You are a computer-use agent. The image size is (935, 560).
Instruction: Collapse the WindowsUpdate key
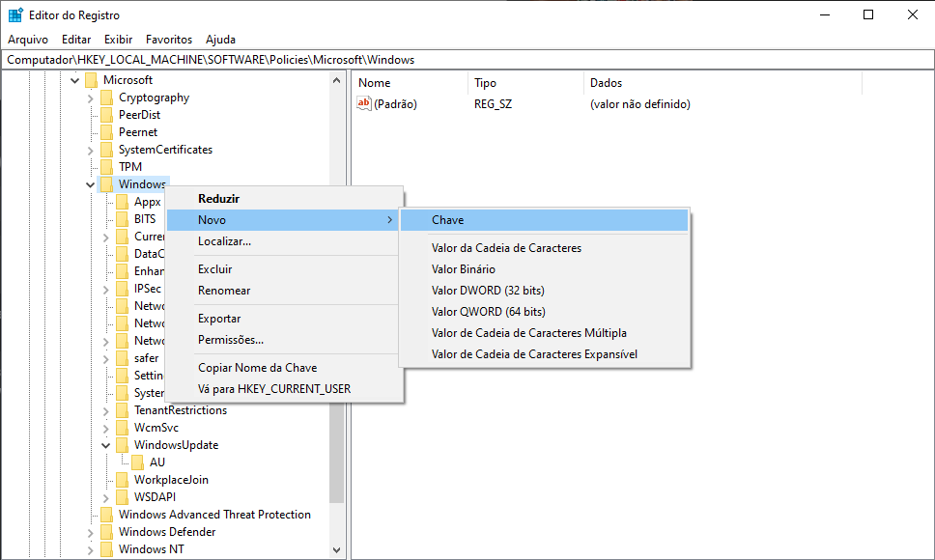(106, 445)
